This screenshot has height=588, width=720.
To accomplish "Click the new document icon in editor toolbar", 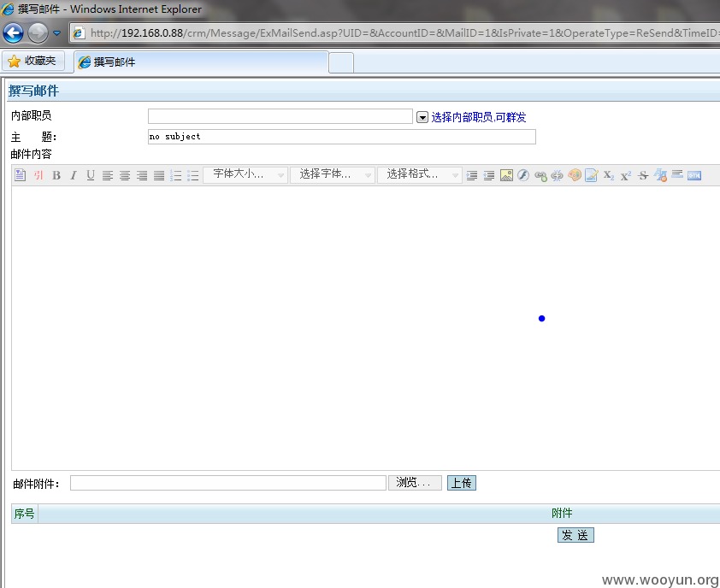I will 20,175.
